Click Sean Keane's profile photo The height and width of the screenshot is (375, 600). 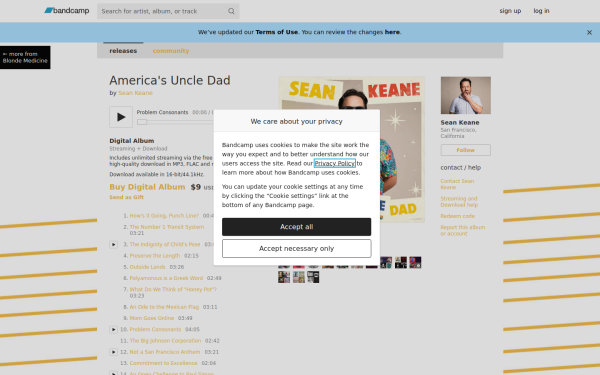click(465, 95)
